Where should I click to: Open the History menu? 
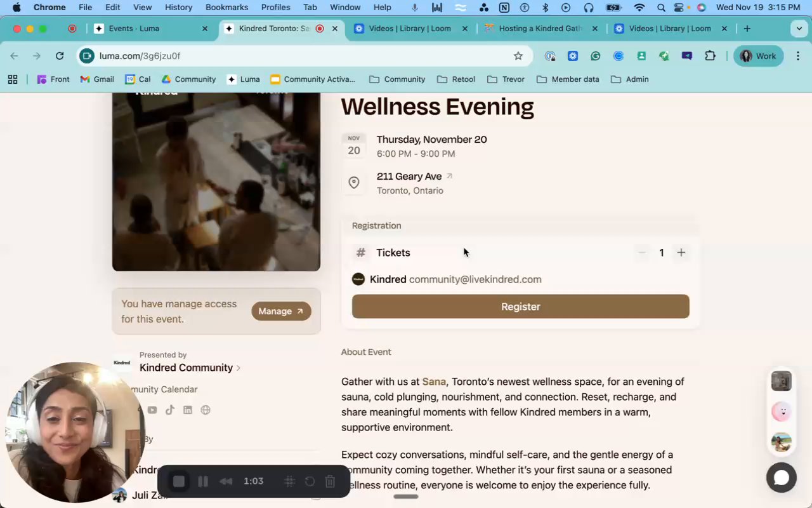coord(178,8)
